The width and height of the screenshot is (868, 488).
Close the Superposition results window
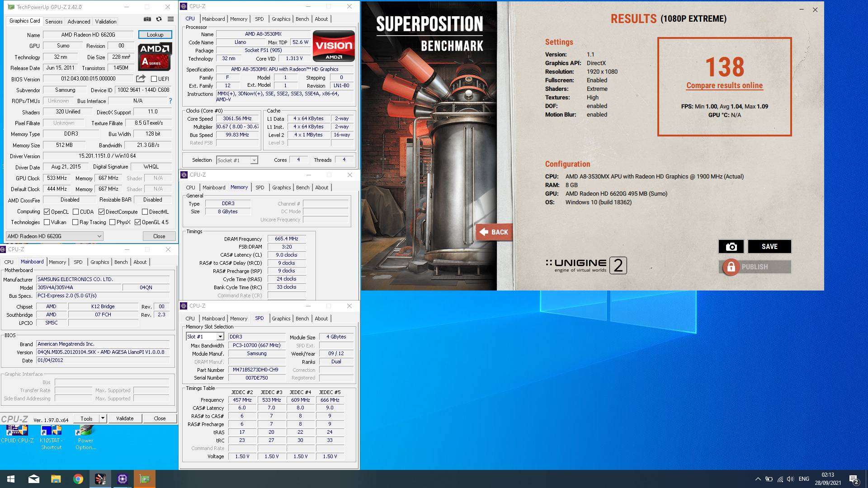815,9
